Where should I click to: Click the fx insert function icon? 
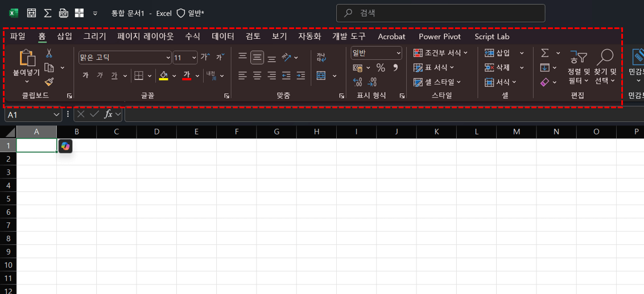pos(109,115)
